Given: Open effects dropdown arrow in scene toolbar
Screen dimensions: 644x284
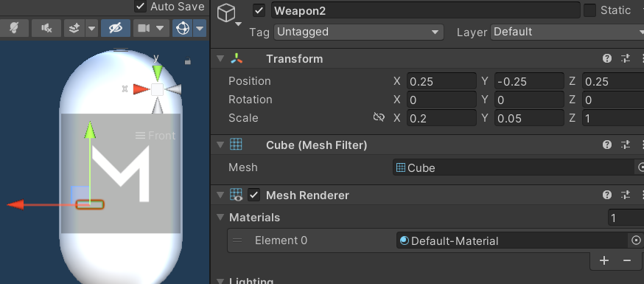Looking at the screenshot, I should [92, 28].
